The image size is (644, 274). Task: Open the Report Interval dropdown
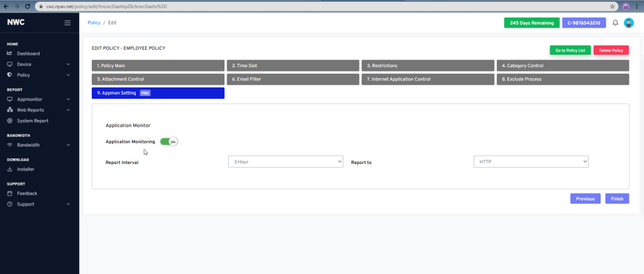286,162
